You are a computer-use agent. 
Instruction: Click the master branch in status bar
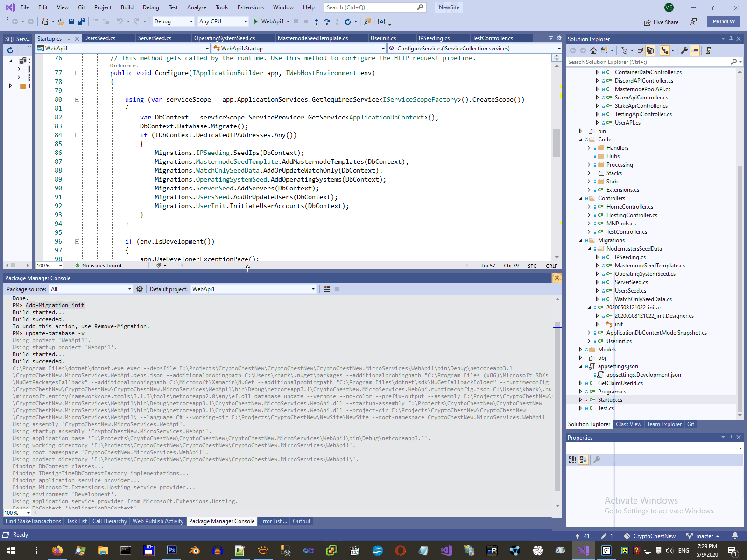[x=703, y=536]
